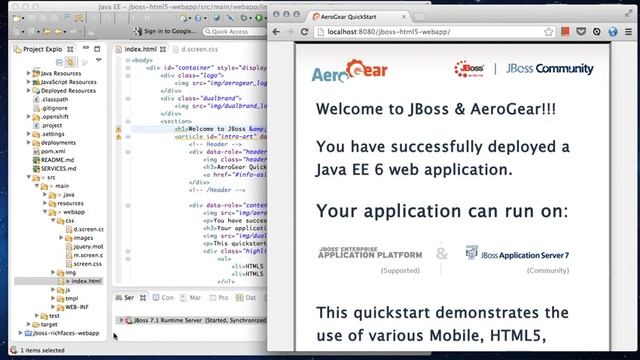
Task: Open the Properties view tab
Action: pyautogui.click(x=219, y=298)
